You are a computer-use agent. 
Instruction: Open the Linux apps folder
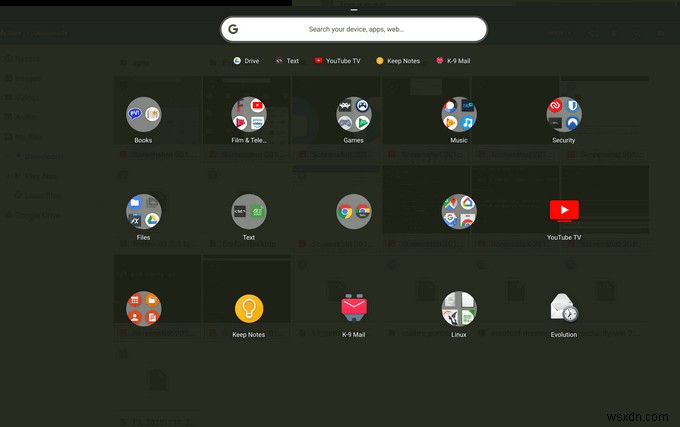(x=459, y=309)
